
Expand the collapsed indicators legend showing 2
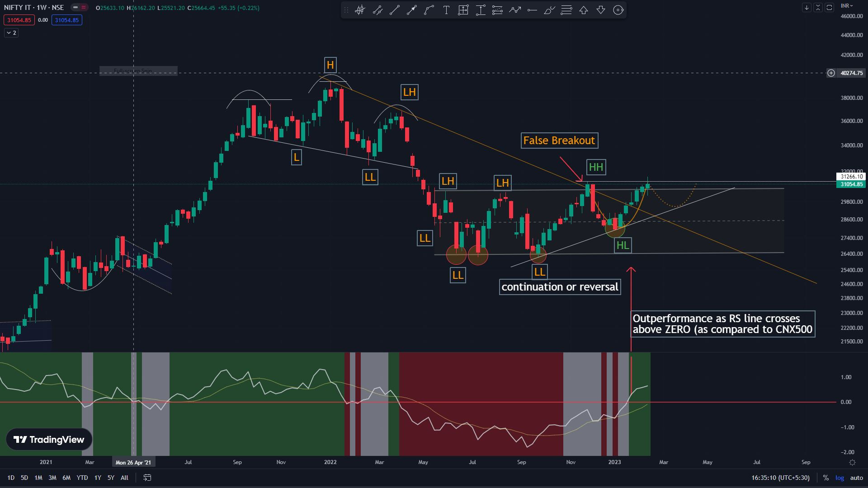(11, 33)
